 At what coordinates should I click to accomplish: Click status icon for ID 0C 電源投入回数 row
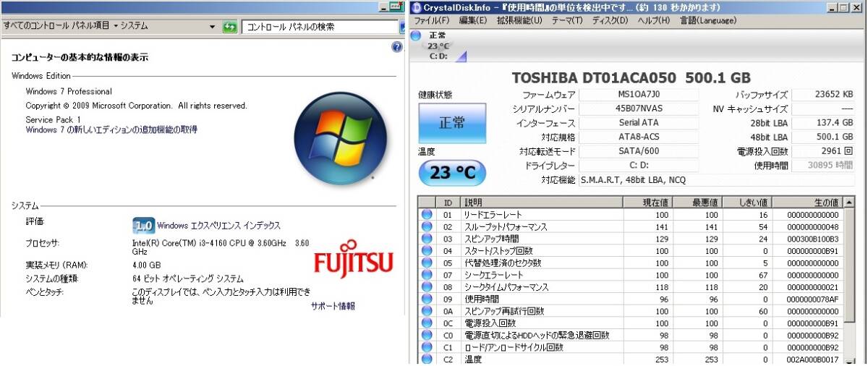[427, 323]
